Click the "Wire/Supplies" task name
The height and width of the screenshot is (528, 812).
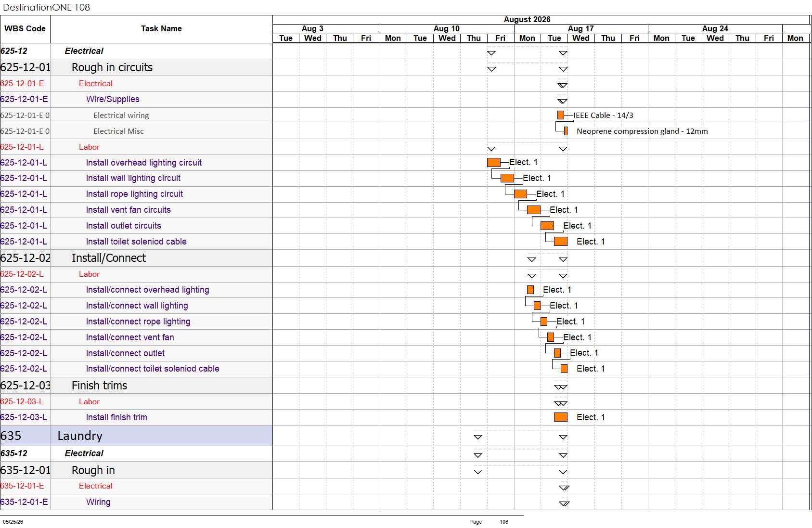pos(113,99)
